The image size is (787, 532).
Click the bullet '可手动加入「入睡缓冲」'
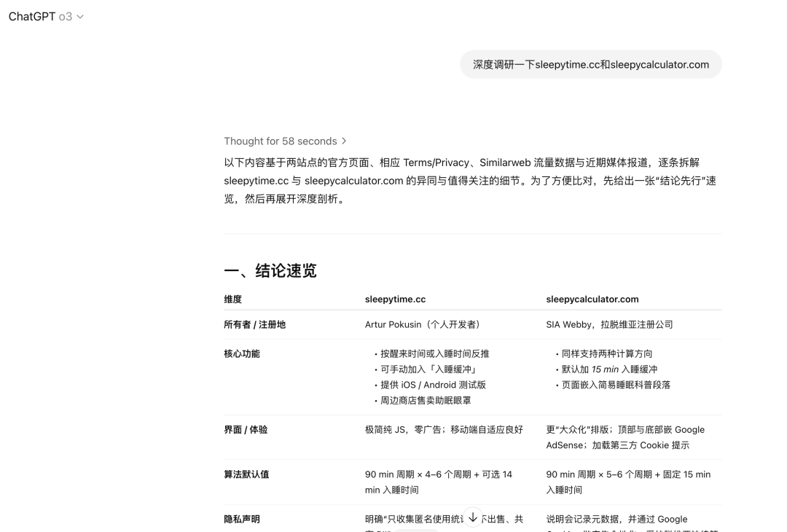pos(428,369)
